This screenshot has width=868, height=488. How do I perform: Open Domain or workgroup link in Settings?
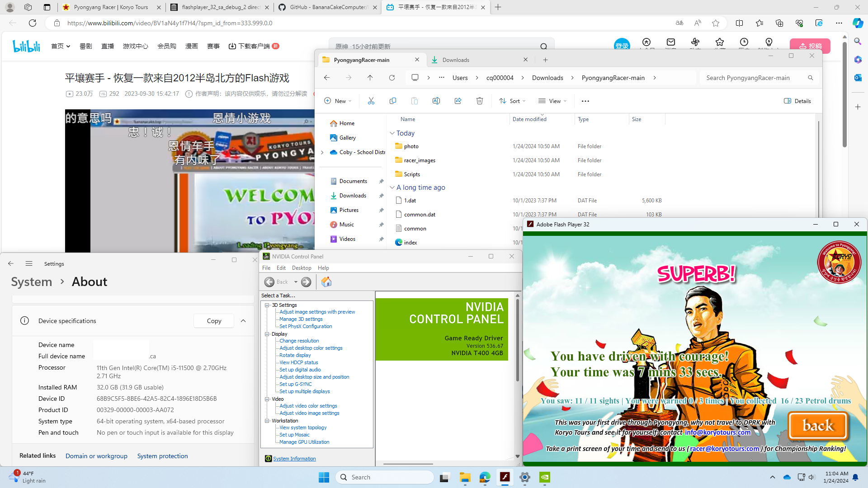tap(96, 456)
